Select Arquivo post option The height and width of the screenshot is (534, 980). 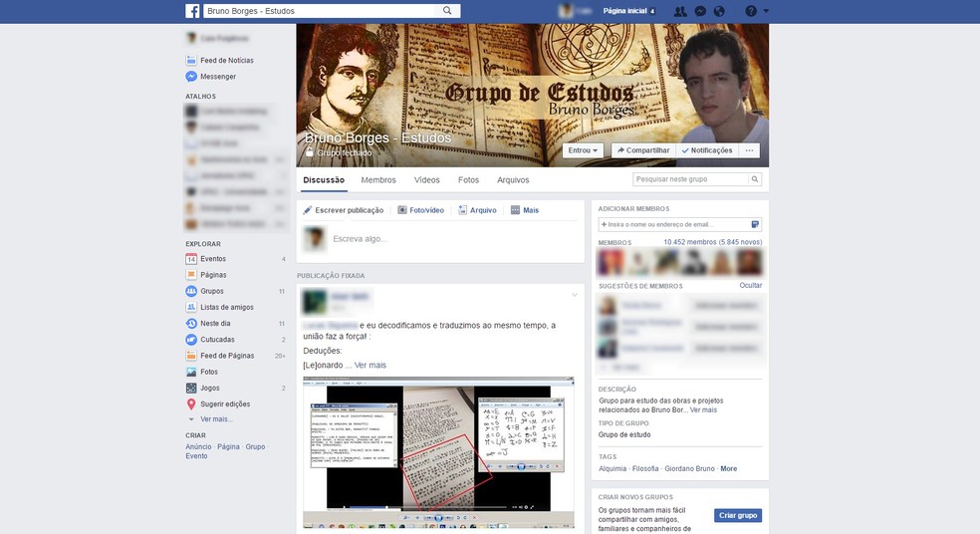click(477, 210)
